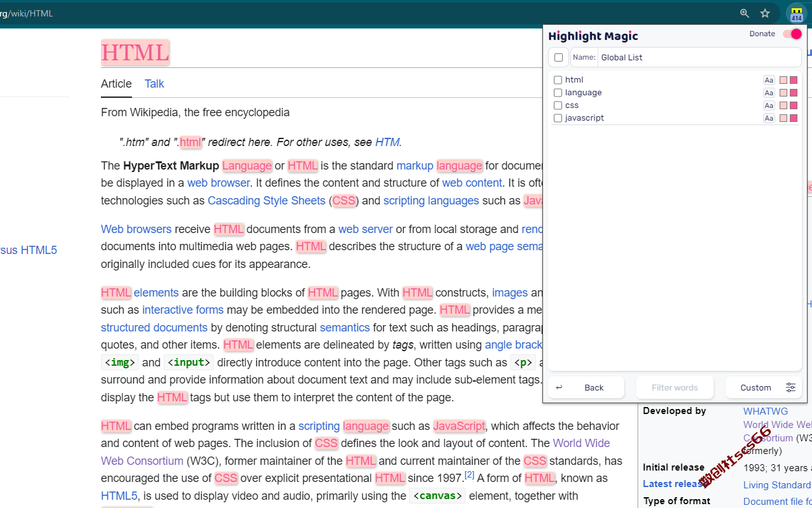The width and height of the screenshot is (812, 508).
Task: Open light pink background swatch for javascript
Action: [783, 118]
